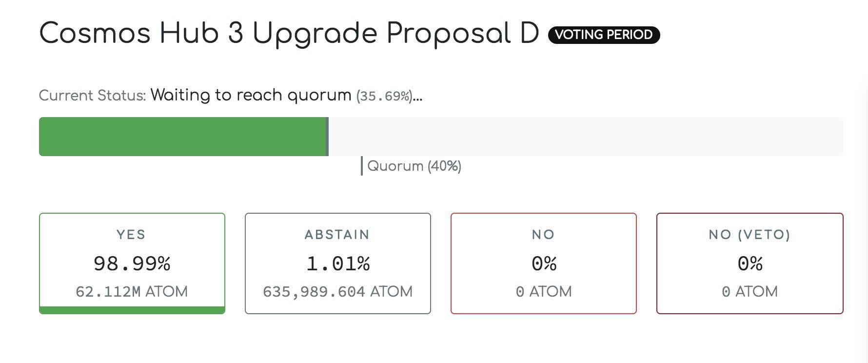Viewport: 868px width, 363px height.
Task: Select the ABSTAIN vote label
Action: (337, 235)
